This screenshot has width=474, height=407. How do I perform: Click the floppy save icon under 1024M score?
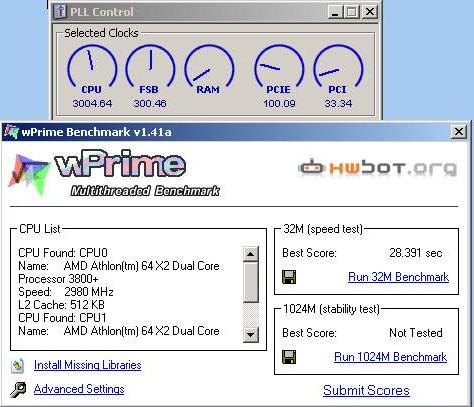pos(289,357)
